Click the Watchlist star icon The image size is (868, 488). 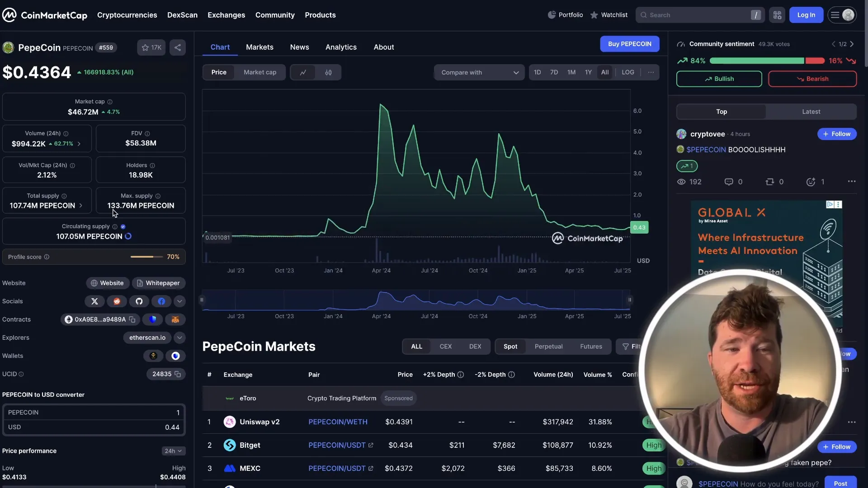click(x=594, y=15)
